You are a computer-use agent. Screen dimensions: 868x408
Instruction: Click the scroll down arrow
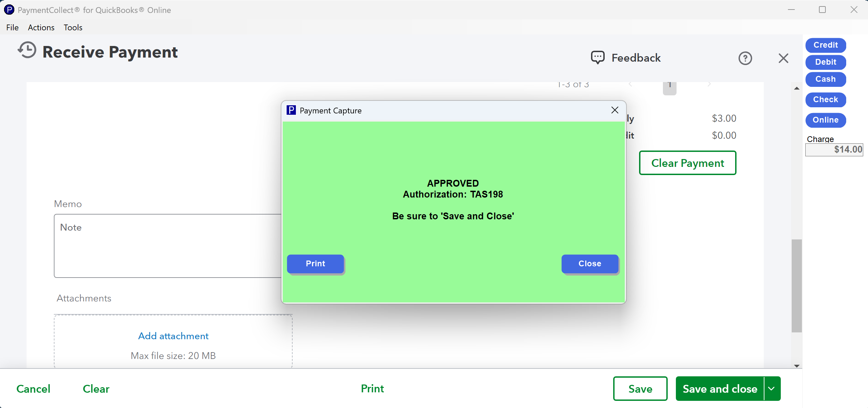click(796, 366)
